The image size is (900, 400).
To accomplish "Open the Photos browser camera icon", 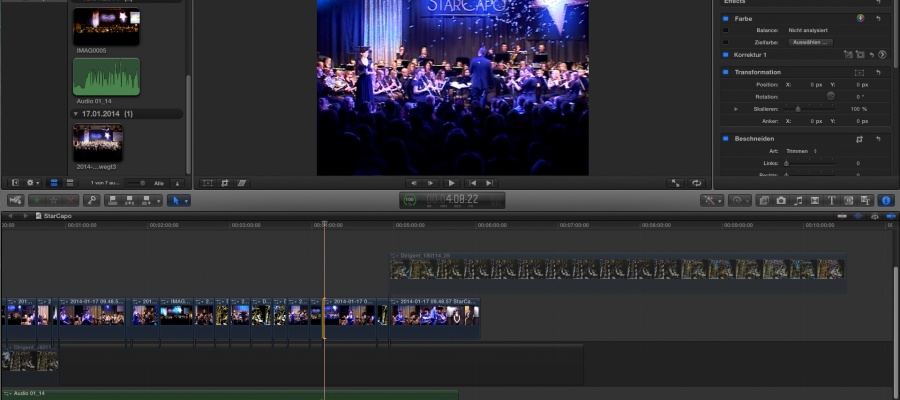I will [781, 200].
